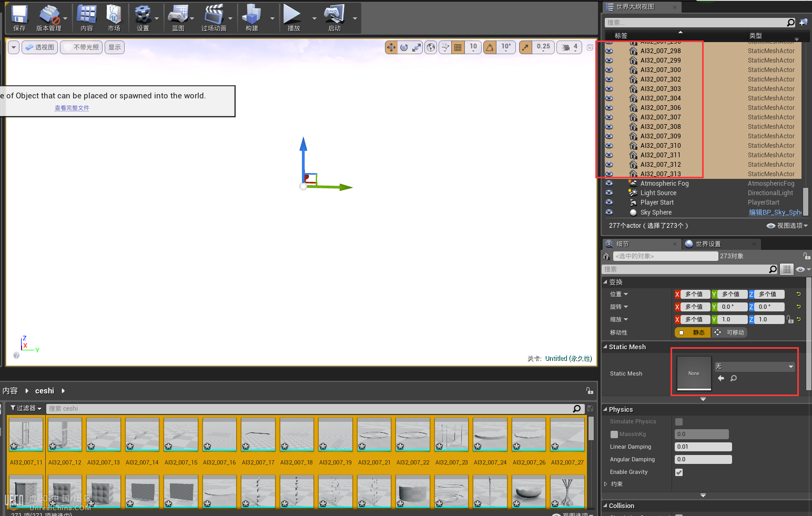The height and width of the screenshot is (516, 812).
Task: Open the Show (显示) viewport menu
Action: tap(115, 47)
